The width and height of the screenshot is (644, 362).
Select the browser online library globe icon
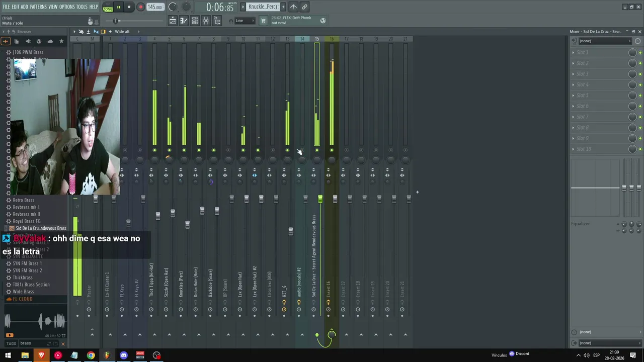pyautogui.click(x=39, y=41)
